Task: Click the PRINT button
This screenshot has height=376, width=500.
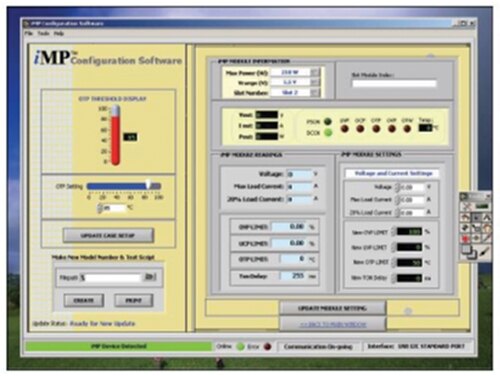Action: pos(134,301)
